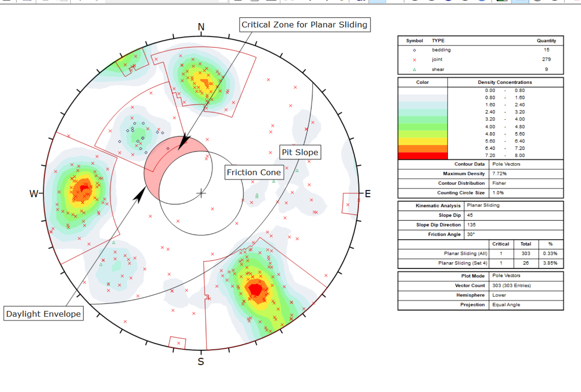Image resolution: width=581 pixels, height=392 pixels.
Task: Click the Projection value 'Equal Angle'
Action: [506, 305]
